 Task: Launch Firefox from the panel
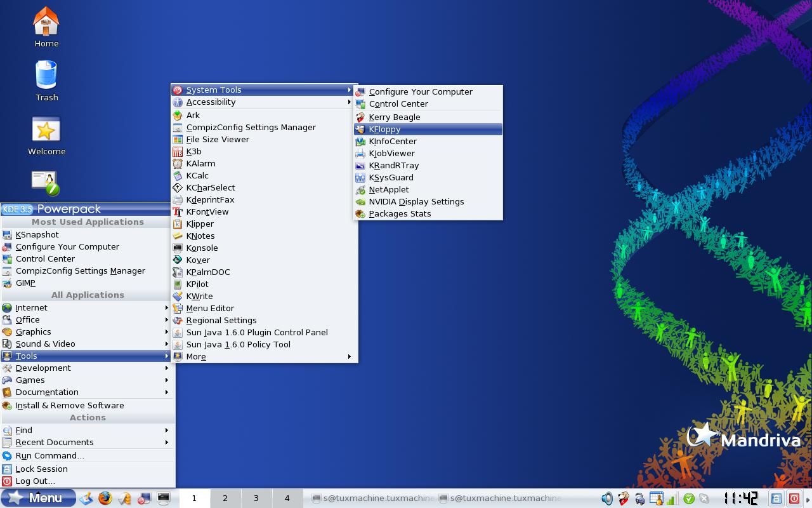click(x=105, y=498)
